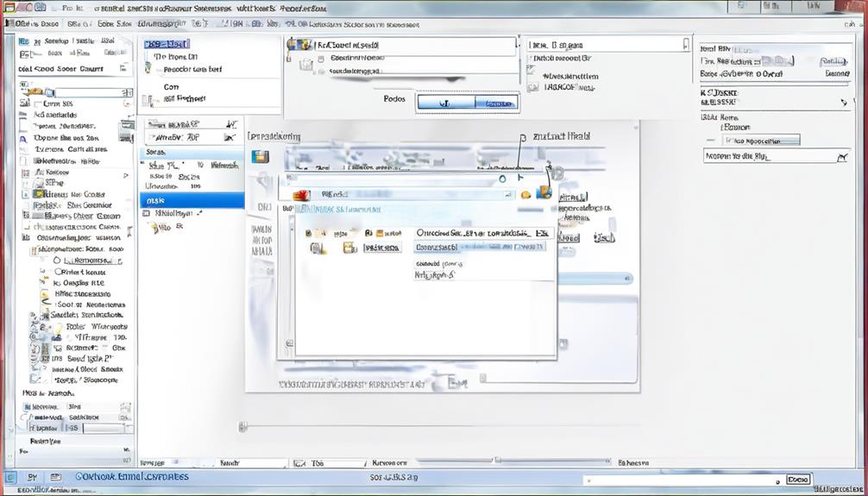This screenshot has width=868, height=496.
Task: Click the blue-highlighted field in the right panel
Action: tap(762, 141)
